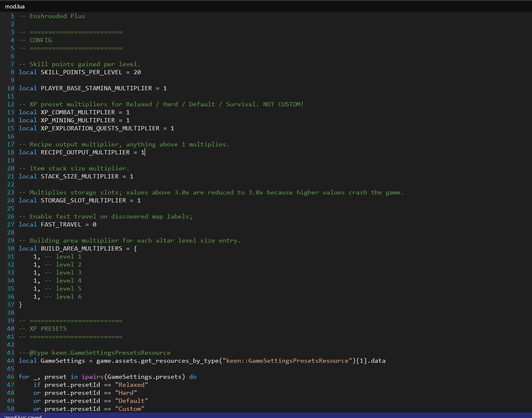Click the 0 value of FAST_TRAVEL

(x=94, y=224)
